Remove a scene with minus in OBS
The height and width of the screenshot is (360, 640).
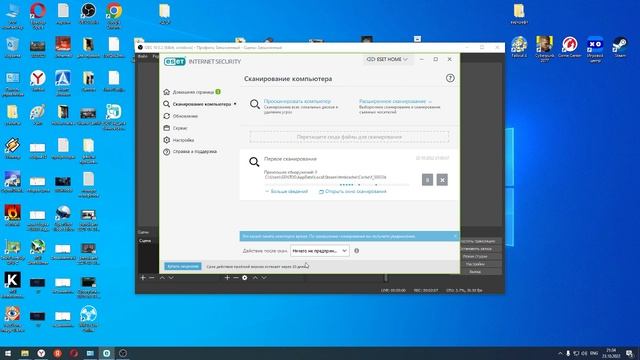[152, 278]
